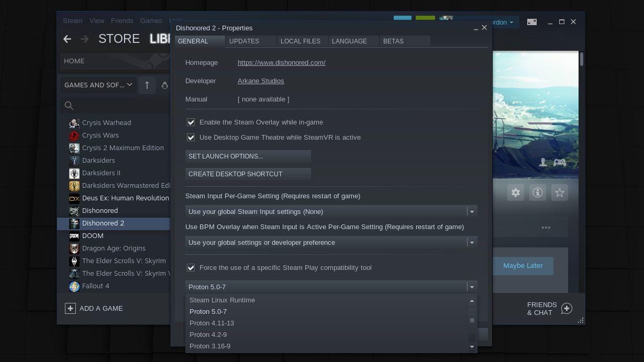Toggle Force the use of a compatibility tool
This screenshot has height=362, width=644.
tap(191, 267)
